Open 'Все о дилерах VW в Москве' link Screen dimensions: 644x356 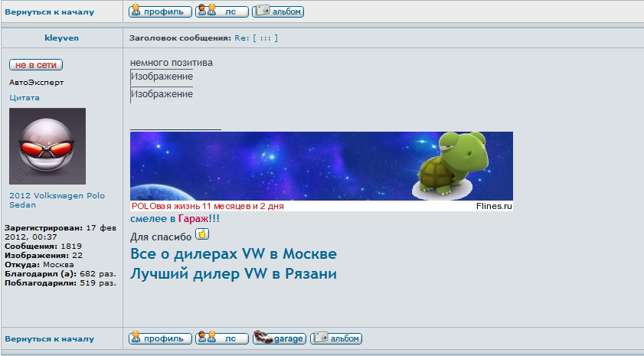pos(234,253)
